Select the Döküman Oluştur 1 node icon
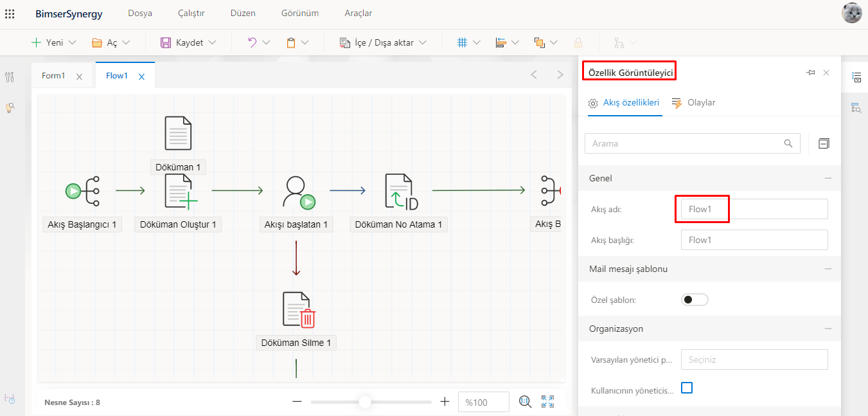868x416 pixels. 179,191
